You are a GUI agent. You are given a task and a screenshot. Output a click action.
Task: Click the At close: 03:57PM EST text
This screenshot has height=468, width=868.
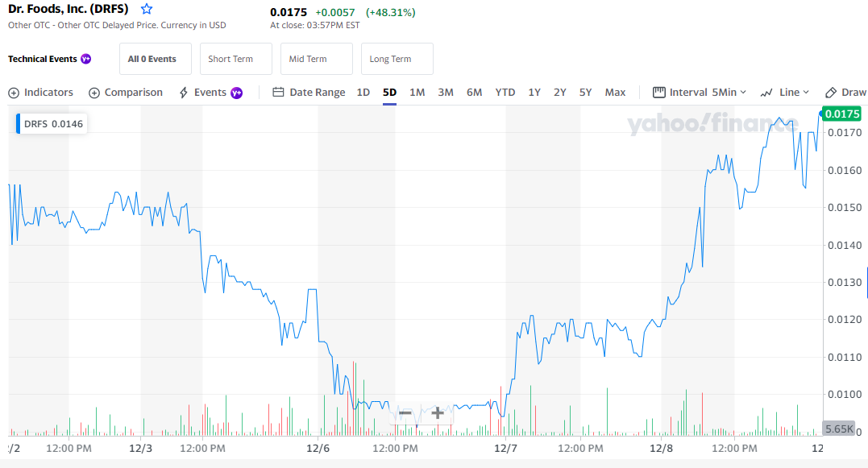315,26
